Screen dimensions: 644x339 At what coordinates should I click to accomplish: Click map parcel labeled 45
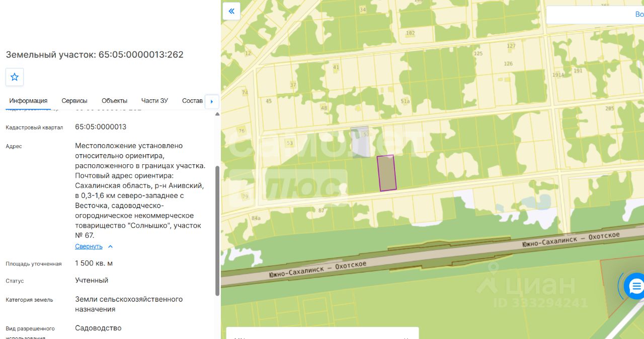tap(269, 101)
